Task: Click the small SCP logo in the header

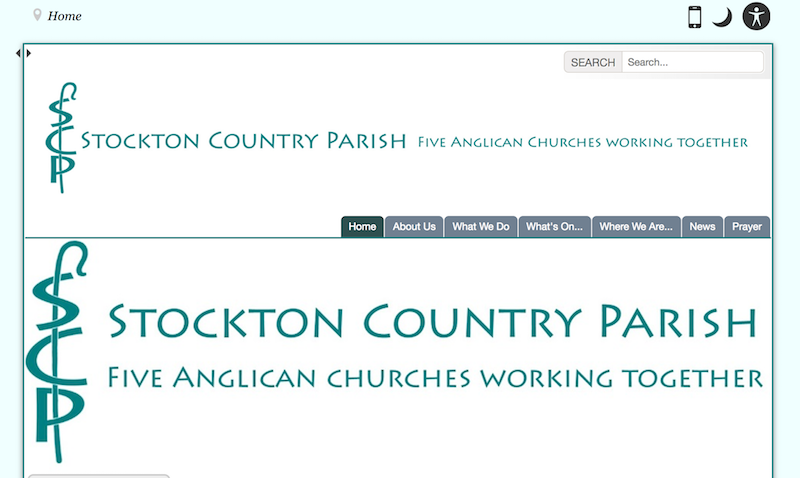Action: pyautogui.click(x=61, y=138)
